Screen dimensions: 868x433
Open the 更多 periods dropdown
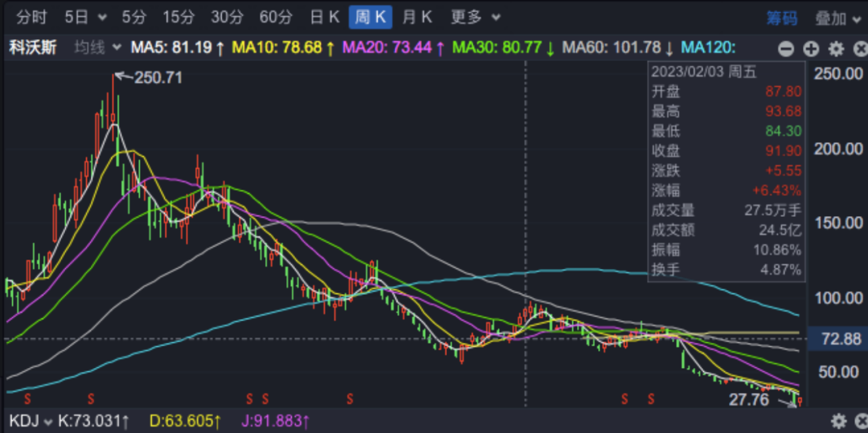[x=475, y=18]
